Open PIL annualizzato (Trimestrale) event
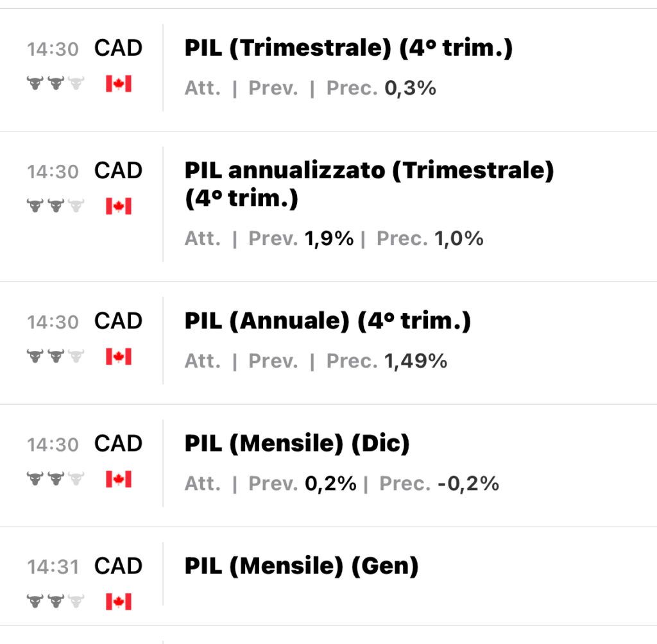This screenshot has width=657, height=644. 369,184
